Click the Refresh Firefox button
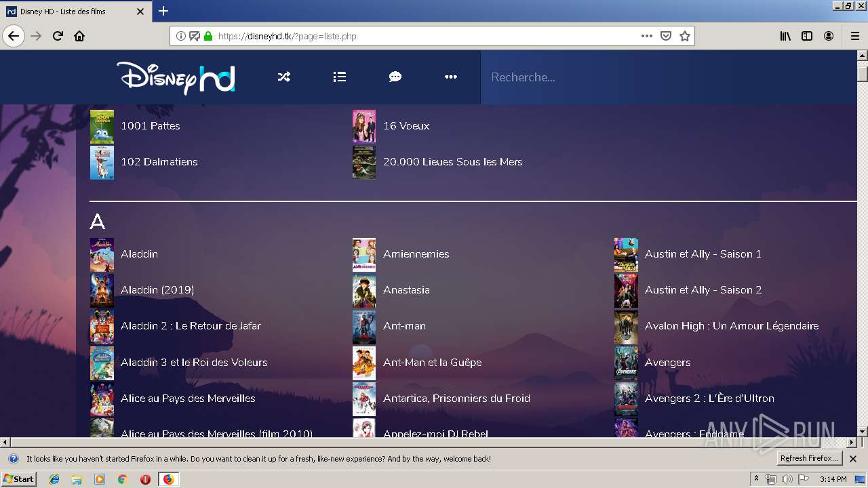Image resolution: width=868 pixels, height=488 pixels. (809, 458)
